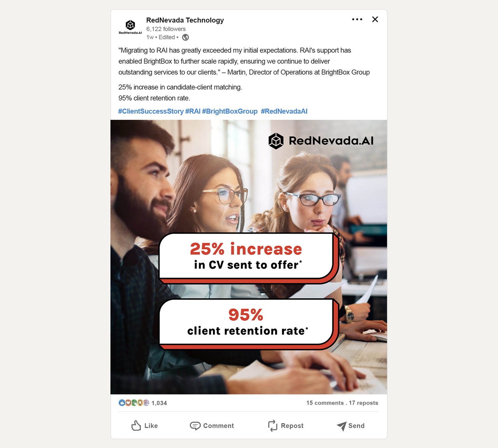Click the Send paper plane icon
Image resolution: width=498 pixels, height=448 pixels.
341,426
